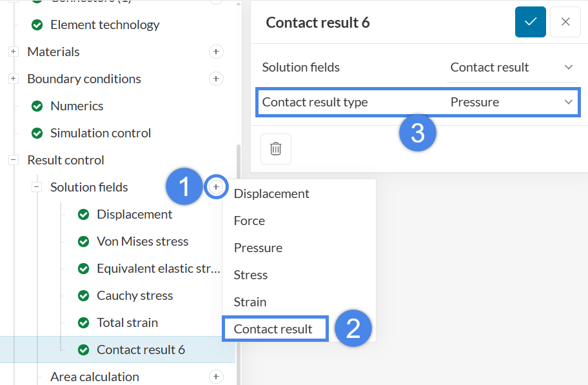Close the Contact result 6 panel
The height and width of the screenshot is (385, 588).
[x=565, y=22]
